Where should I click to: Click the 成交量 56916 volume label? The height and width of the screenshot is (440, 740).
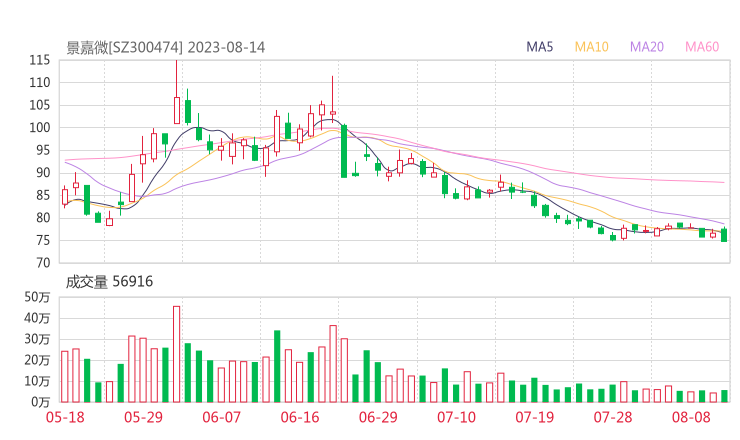[109, 282]
